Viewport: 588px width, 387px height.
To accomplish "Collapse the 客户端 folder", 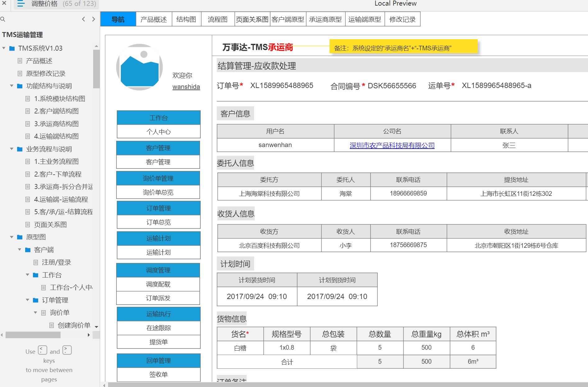I will pyautogui.click(x=20, y=250).
